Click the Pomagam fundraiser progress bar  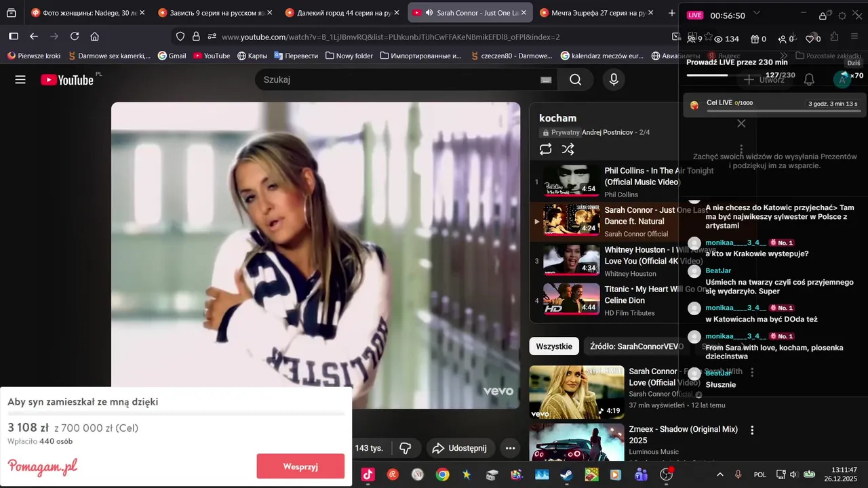point(176,413)
